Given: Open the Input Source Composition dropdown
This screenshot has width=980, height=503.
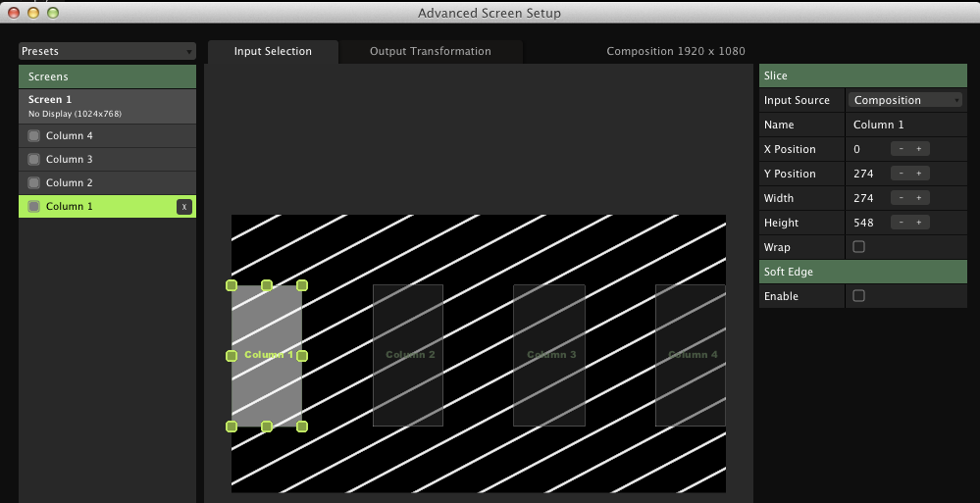Looking at the screenshot, I should tap(905, 100).
